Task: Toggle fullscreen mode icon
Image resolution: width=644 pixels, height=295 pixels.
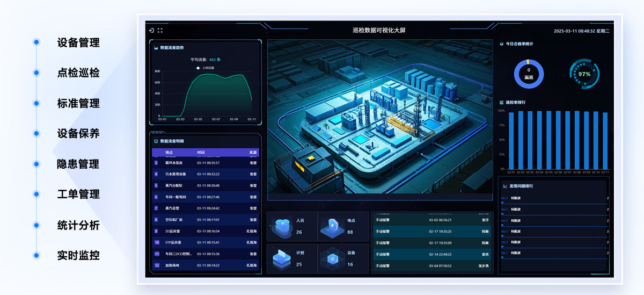Action: pyautogui.click(x=160, y=31)
